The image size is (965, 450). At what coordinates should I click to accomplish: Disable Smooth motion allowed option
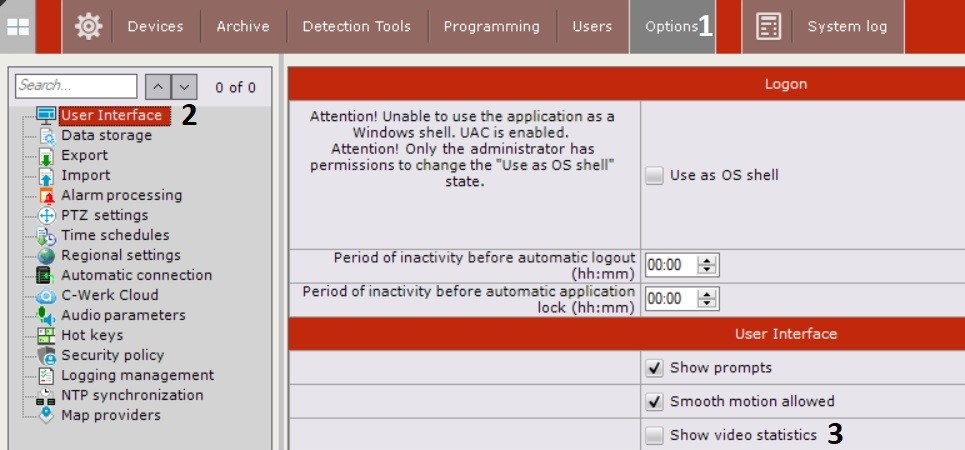click(654, 402)
